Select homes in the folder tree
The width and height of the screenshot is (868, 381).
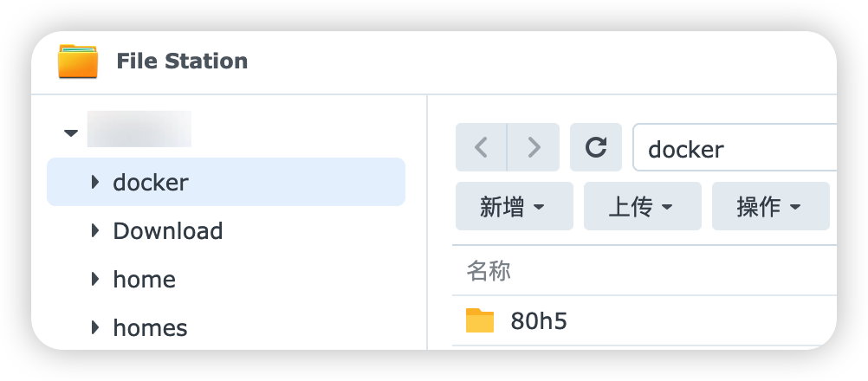pyautogui.click(x=150, y=328)
